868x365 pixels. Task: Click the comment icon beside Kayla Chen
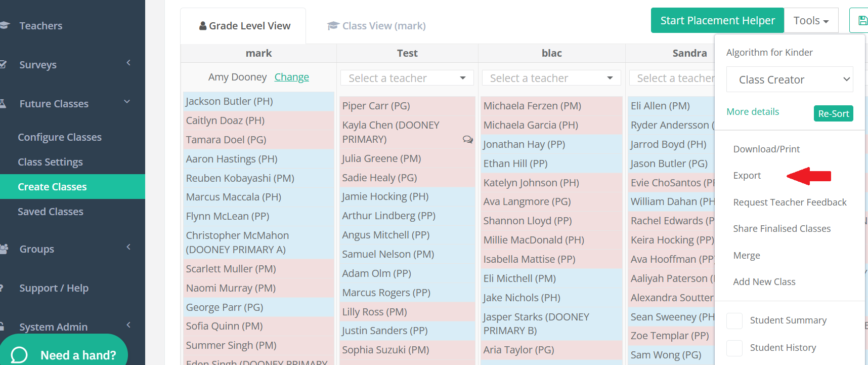[x=468, y=139]
